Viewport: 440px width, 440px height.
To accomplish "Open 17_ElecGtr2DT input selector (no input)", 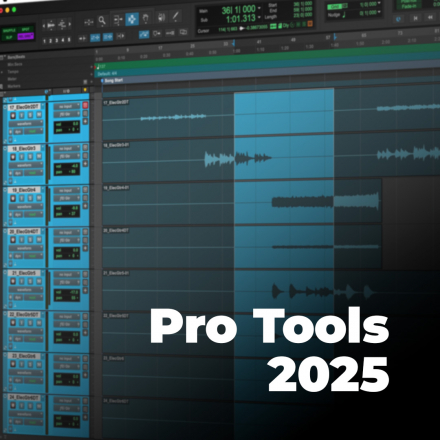I will click(x=67, y=106).
